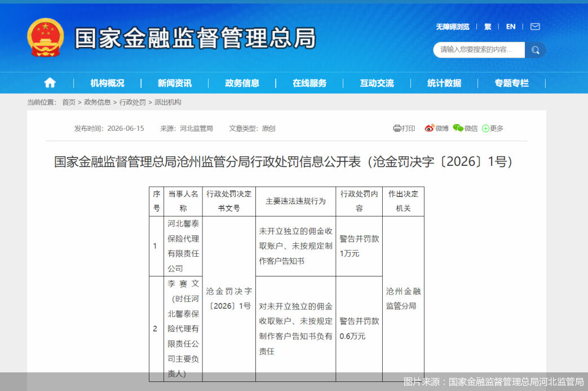Open 机构概况 menu

[x=107, y=84]
